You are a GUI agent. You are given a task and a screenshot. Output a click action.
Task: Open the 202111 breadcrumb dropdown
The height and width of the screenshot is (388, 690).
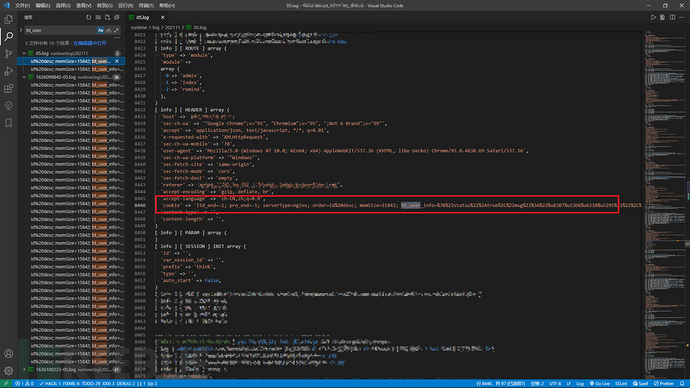172,27
